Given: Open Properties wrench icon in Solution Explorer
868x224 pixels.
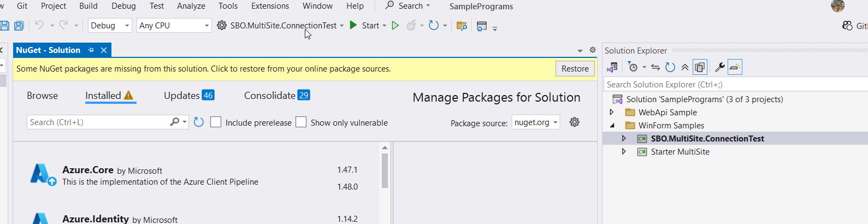Looking at the screenshot, I should point(720,67).
